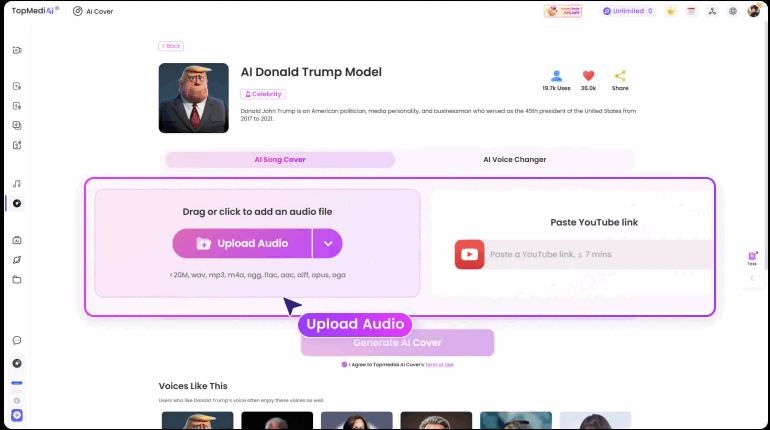Collapse the right edge panel chevron
This screenshot has height=430, width=770.
click(x=752, y=278)
